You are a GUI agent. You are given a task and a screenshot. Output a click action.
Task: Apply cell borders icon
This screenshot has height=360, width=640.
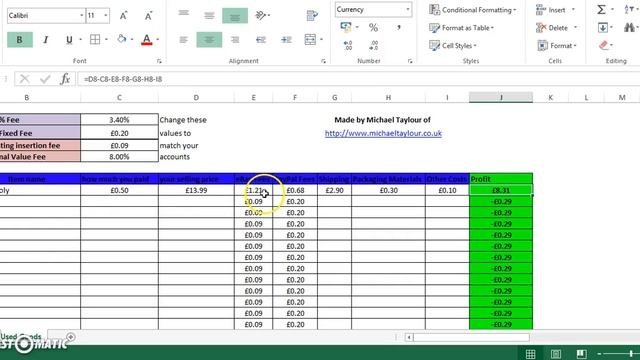95,39
